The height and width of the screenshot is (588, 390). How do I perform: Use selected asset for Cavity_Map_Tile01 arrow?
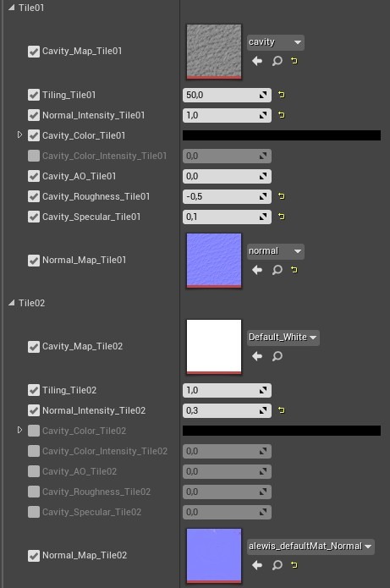257,61
